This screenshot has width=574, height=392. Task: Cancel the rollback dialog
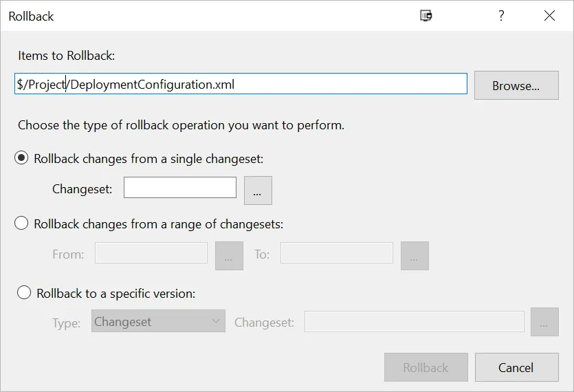coord(516,367)
